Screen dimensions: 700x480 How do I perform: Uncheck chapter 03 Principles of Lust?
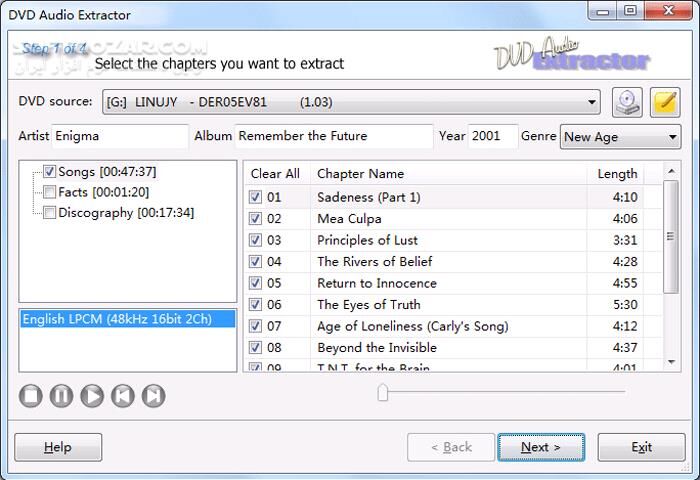point(255,240)
